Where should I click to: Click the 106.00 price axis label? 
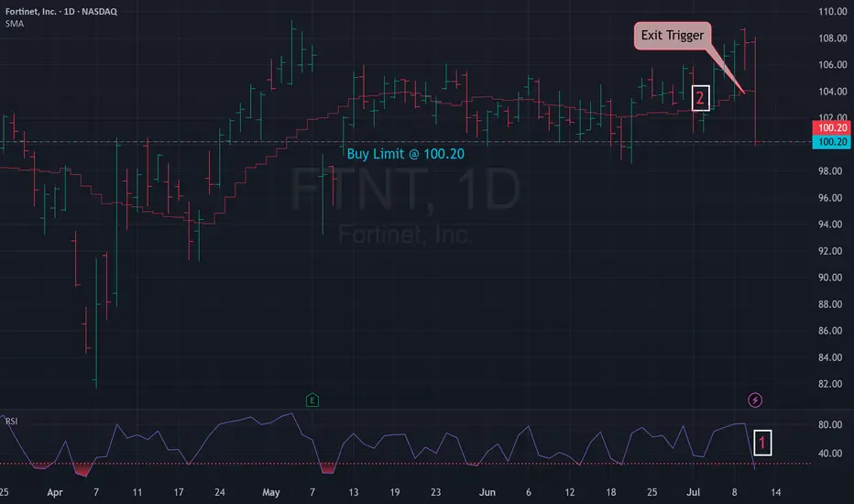833,65
